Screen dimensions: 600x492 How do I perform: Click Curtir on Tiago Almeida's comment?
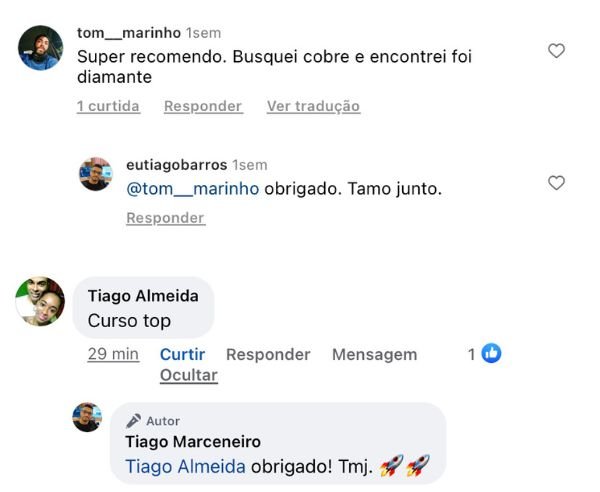coord(183,354)
